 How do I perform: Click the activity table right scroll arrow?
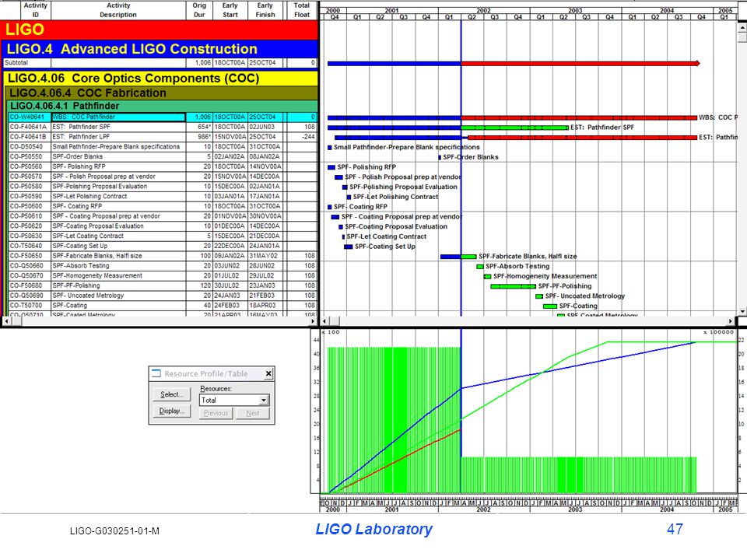[313, 321]
